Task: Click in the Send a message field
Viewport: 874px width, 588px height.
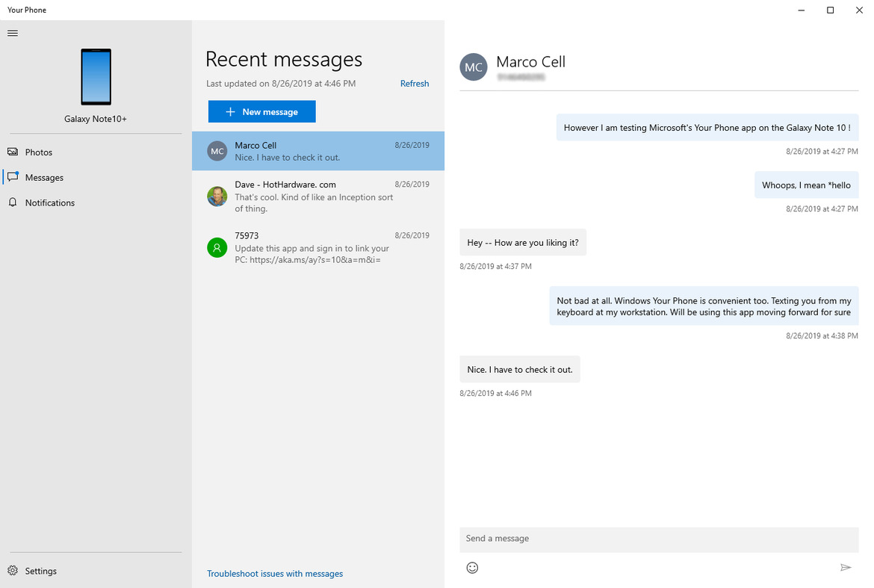Action: pyautogui.click(x=659, y=539)
